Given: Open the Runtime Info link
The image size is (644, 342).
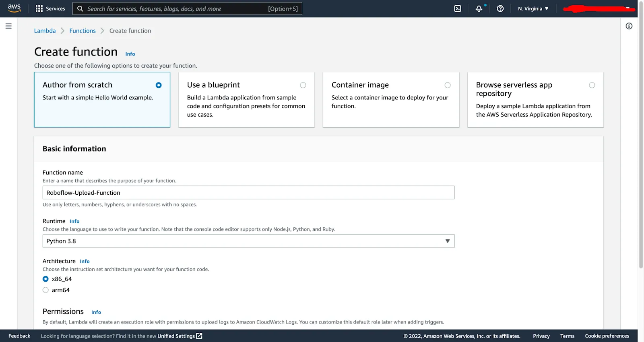Looking at the screenshot, I should pos(74,221).
